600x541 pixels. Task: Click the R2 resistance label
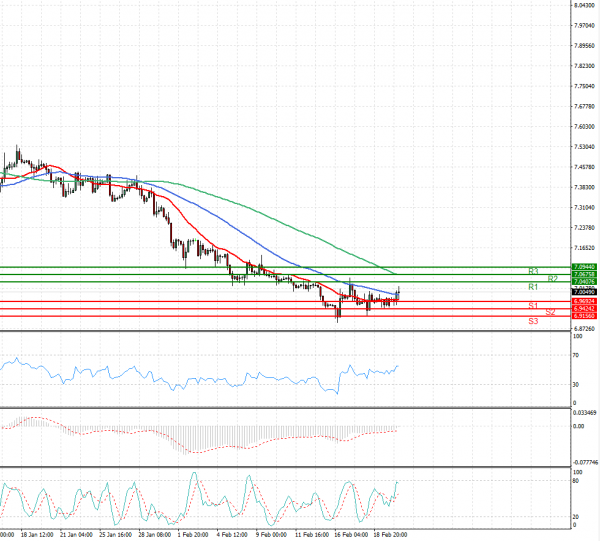point(552,279)
